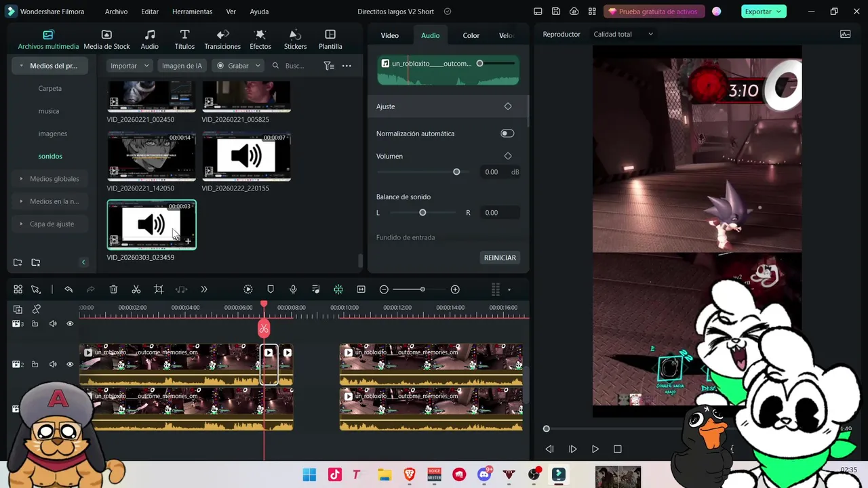868x488 pixels.
Task: Open the Archivo menu
Action: coord(116,12)
